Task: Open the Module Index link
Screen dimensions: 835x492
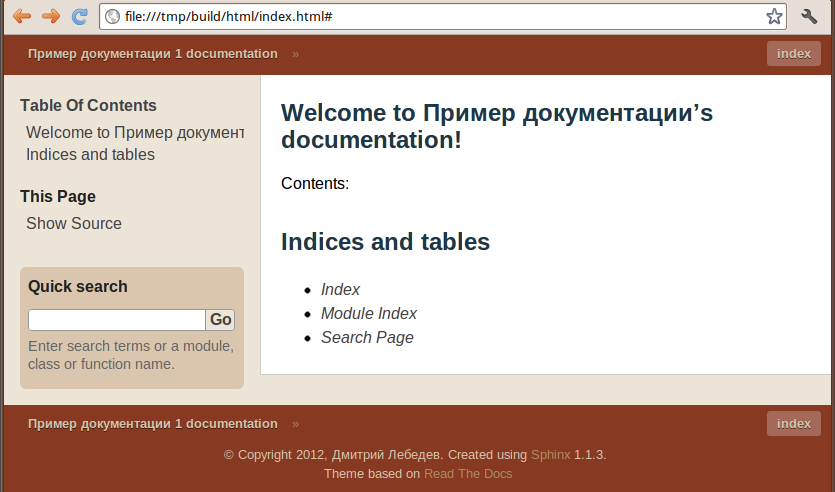Action: tap(369, 313)
